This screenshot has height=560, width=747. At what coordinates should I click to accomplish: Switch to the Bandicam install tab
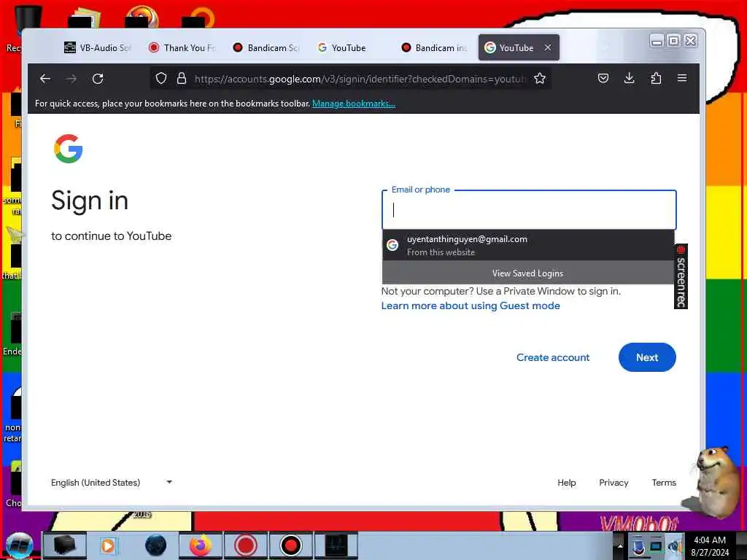pyautogui.click(x=433, y=47)
